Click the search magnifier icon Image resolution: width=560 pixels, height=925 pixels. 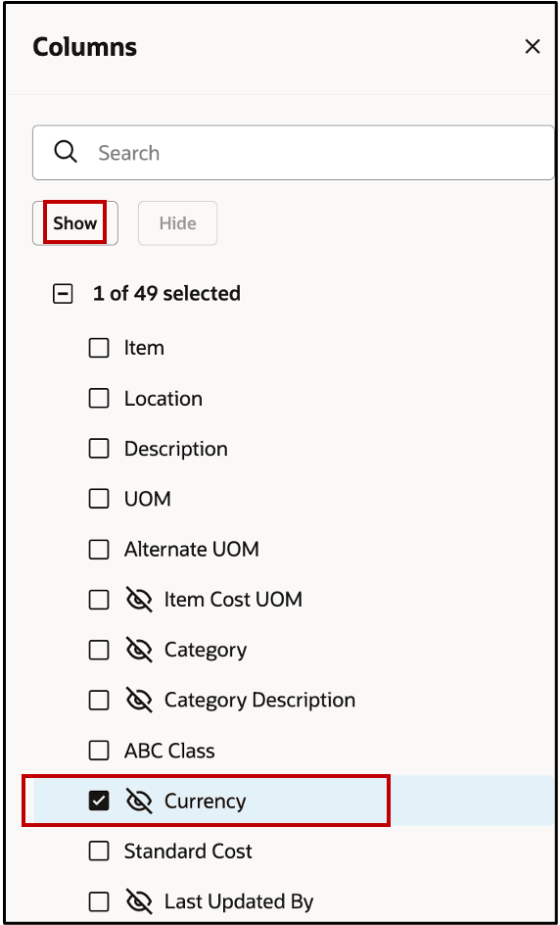(x=66, y=152)
